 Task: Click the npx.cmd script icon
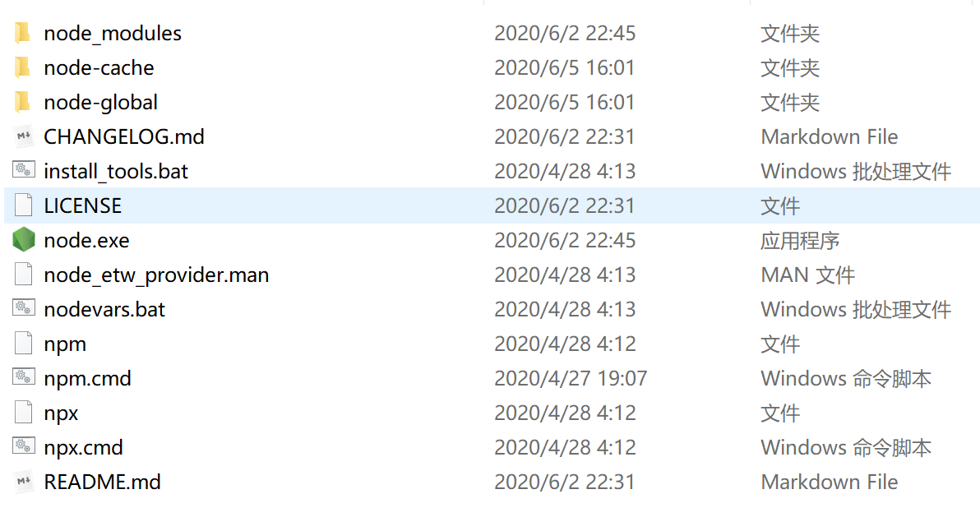[x=24, y=446]
